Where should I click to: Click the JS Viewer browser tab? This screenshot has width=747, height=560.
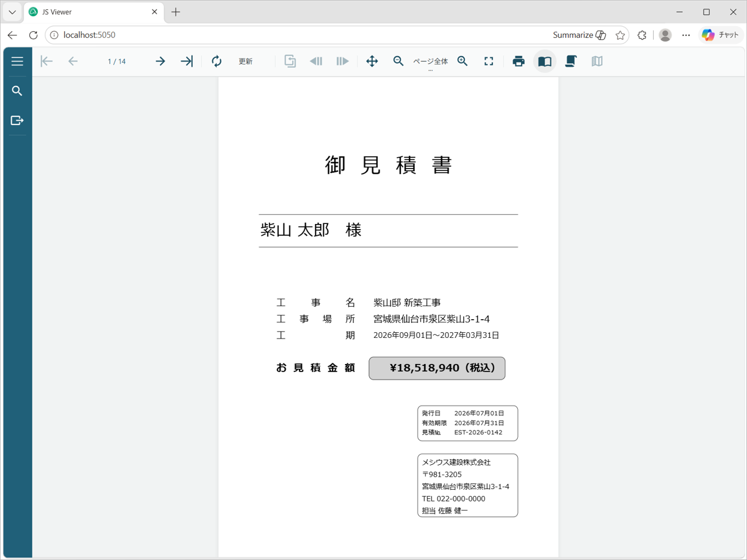coord(93,12)
